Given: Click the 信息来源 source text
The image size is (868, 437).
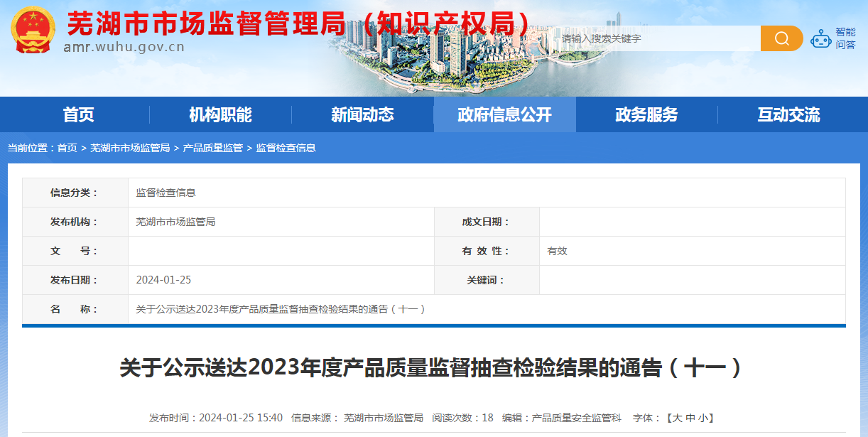Looking at the screenshot, I should 357,418.
